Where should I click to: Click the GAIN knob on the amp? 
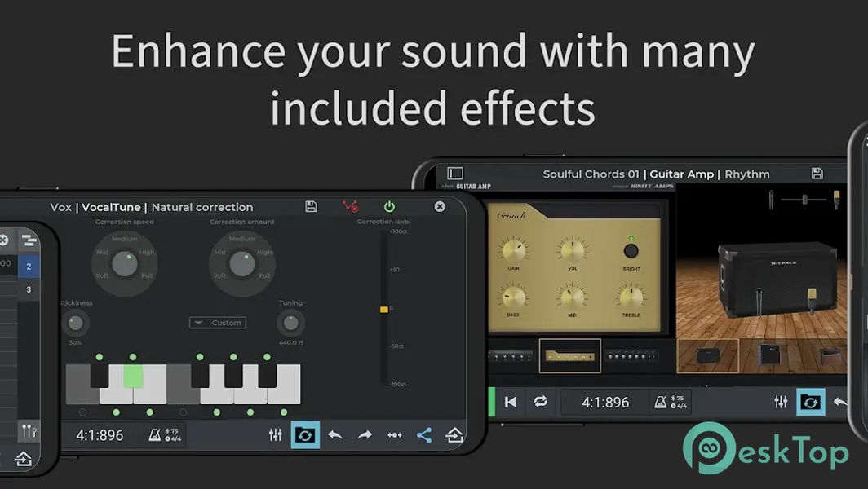click(x=514, y=250)
